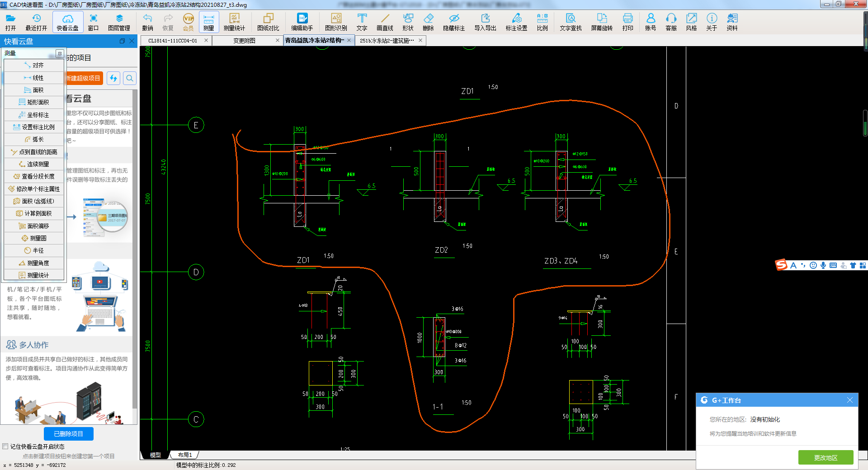Switch to CL18141-111CC04-01 tab
The width and height of the screenshot is (868, 470).
[173, 40]
